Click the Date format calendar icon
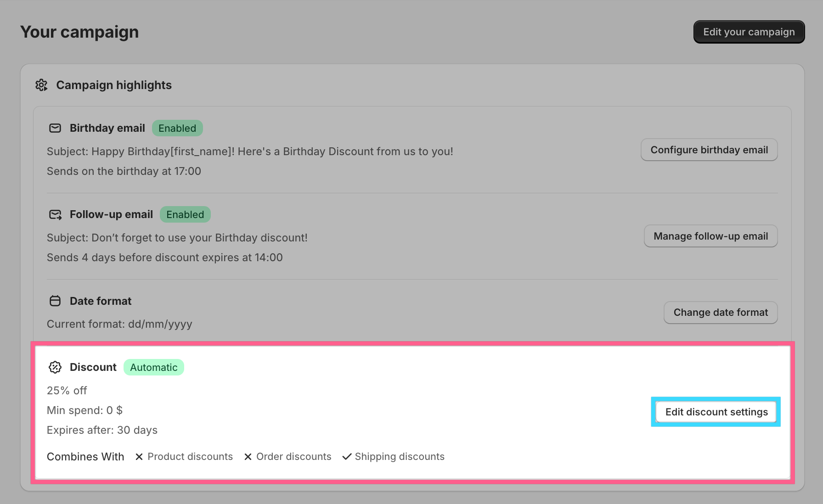This screenshot has height=504, width=823. pos(55,301)
